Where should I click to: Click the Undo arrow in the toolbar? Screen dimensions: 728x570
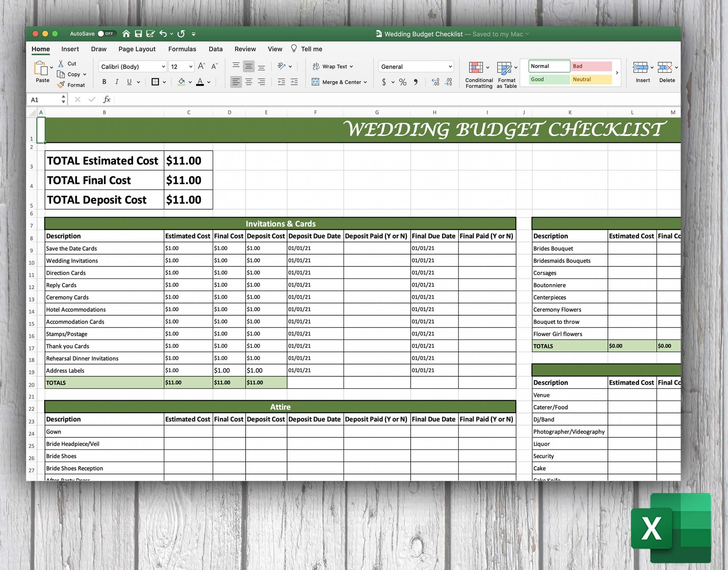(163, 34)
